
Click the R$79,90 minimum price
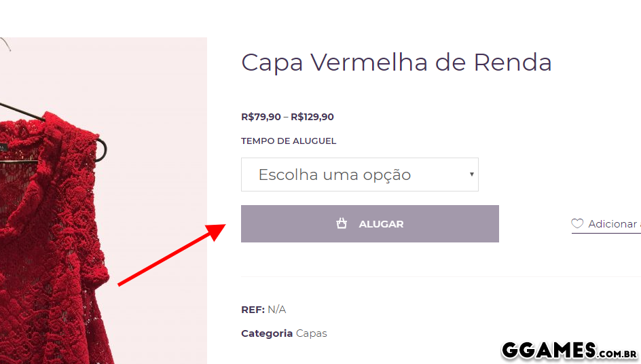pyautogui.click(x=261, y=117)
